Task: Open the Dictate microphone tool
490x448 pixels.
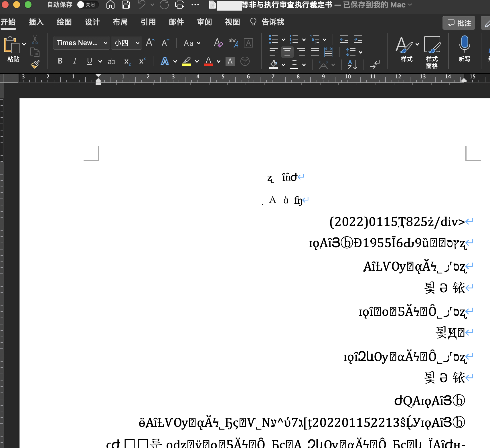Action: [x=464, y=49]
